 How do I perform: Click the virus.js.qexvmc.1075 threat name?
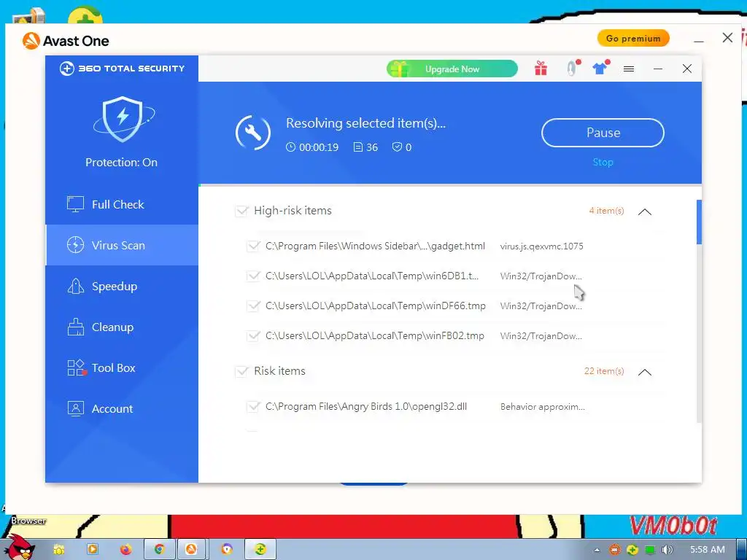pos(542,246)
